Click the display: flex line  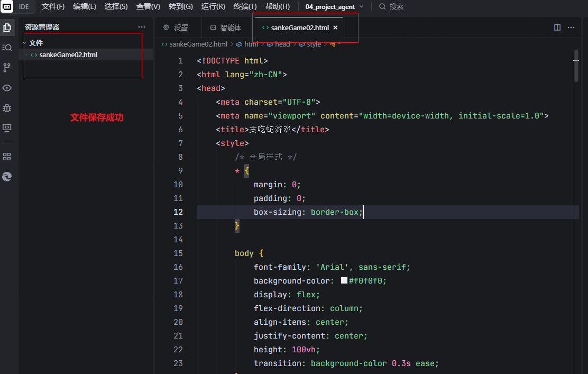[287, 295]
